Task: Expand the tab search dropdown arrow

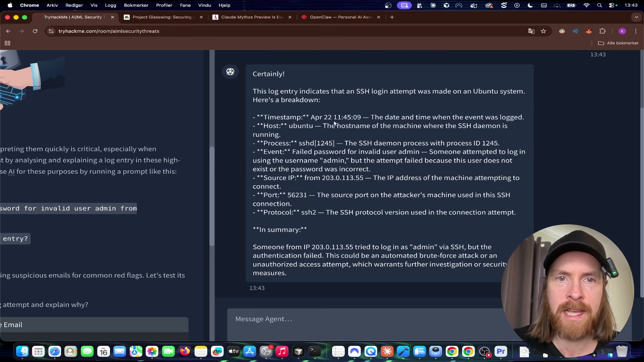Action: 636,17
